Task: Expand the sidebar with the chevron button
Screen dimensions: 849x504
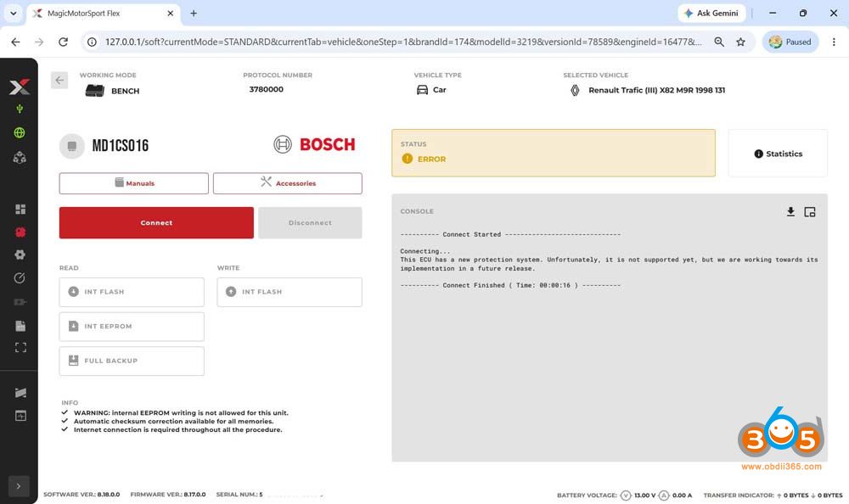Action: click(19, 486)
